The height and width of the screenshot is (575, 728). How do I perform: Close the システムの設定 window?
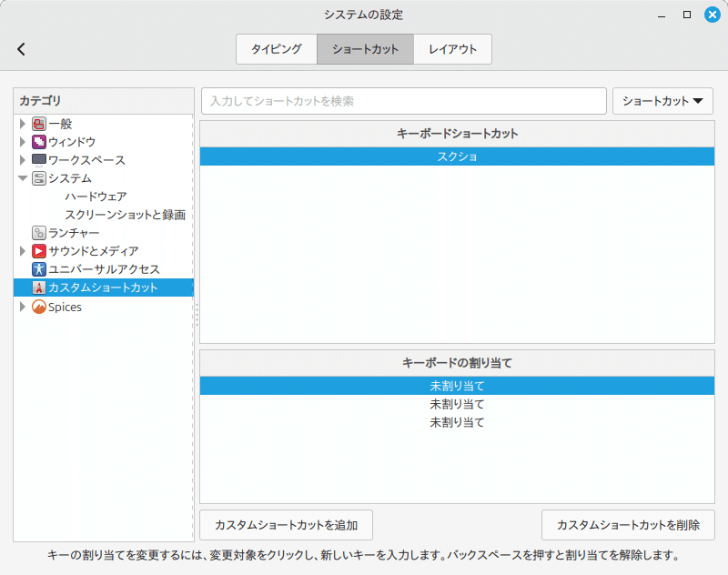[x=713, y=15]
